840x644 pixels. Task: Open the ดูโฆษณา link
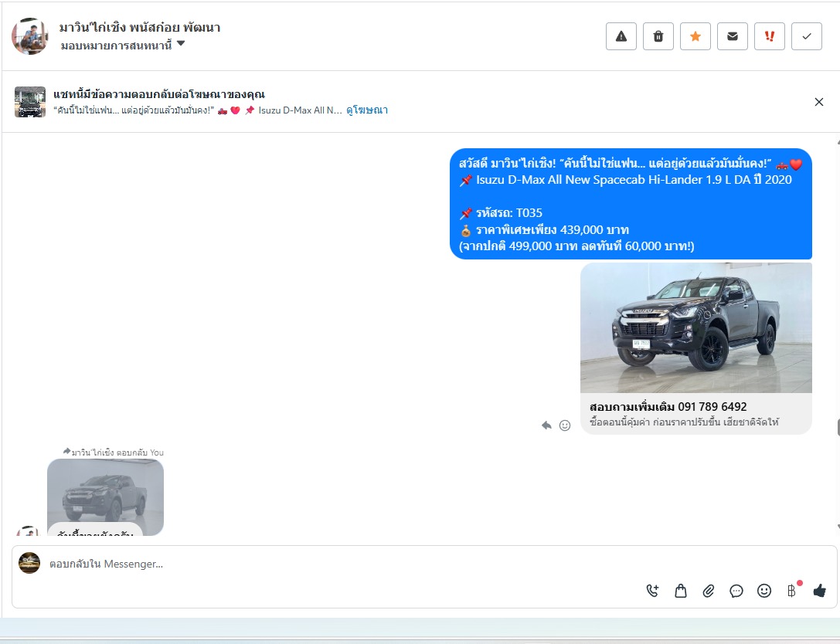367,110
